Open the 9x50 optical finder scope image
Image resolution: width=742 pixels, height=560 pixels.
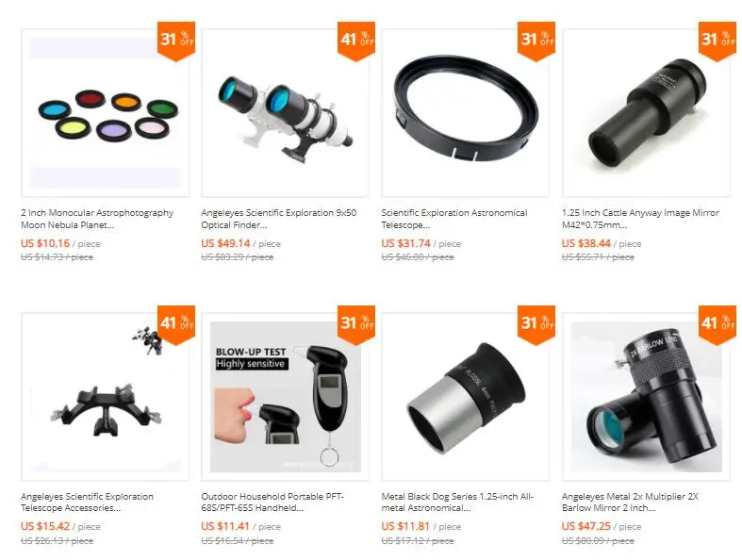(286, 113)
